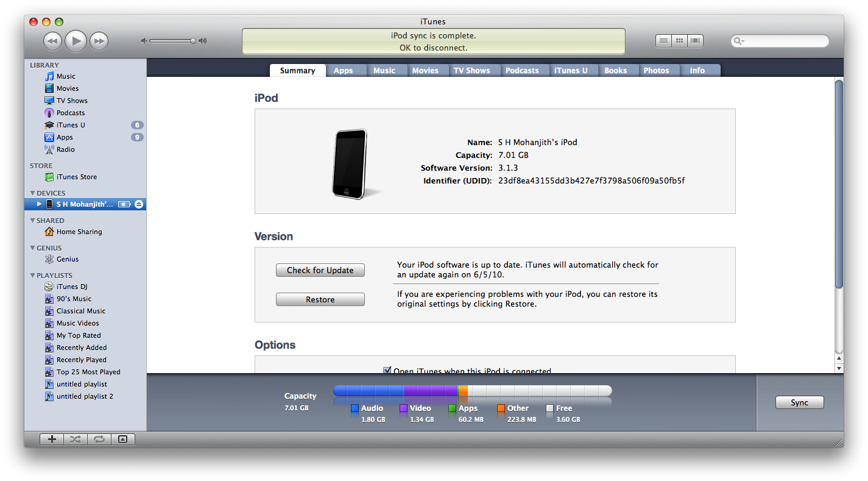Show the artwork viewer at bottom left

click(122, 439)
